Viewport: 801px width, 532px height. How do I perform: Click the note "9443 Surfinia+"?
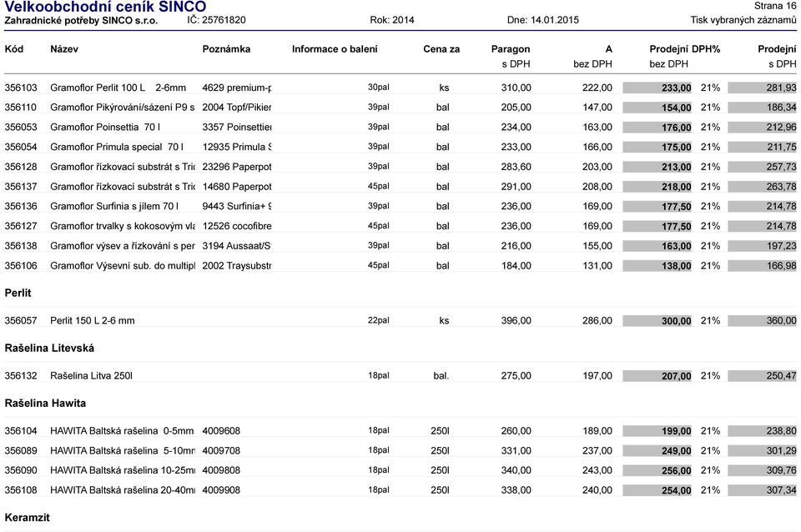click(x=236, y=206)
